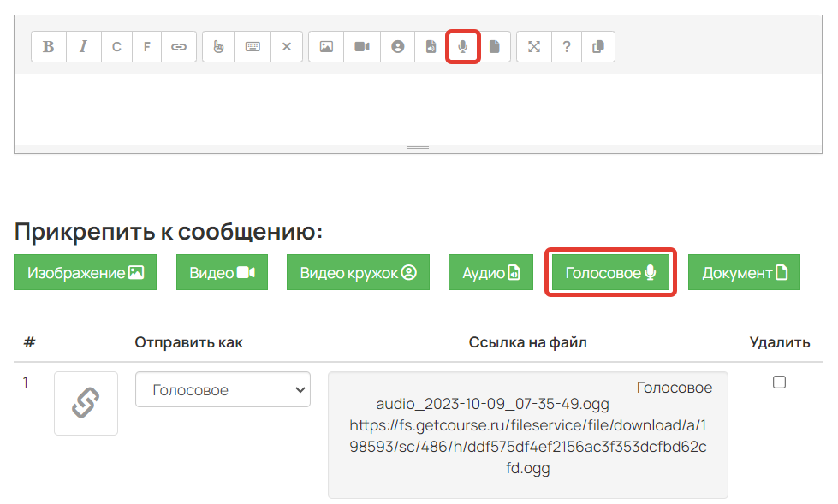Screen dimensions: 838x504
Task: Click the copy toolbar icon
Action: pyautogui.click(x=598, y=47)
